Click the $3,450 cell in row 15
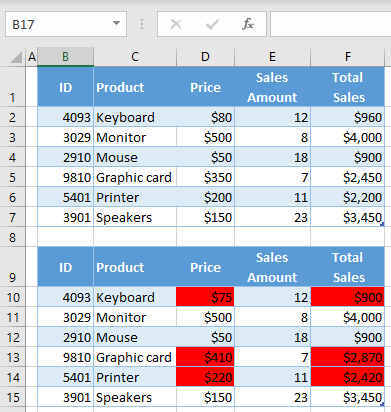The image size is (391, 412). pyautogui.click(x=348, y=397)
